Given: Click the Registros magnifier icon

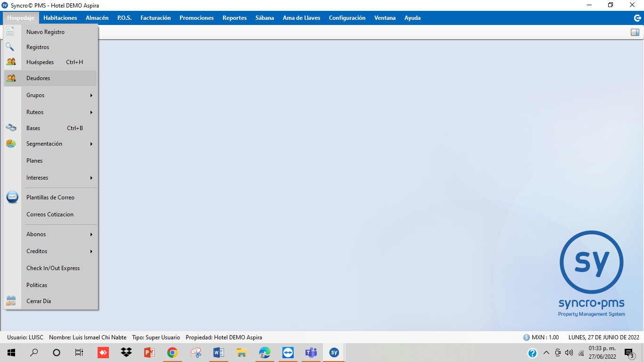Looking at the screenshot, I should coord(10,47).
